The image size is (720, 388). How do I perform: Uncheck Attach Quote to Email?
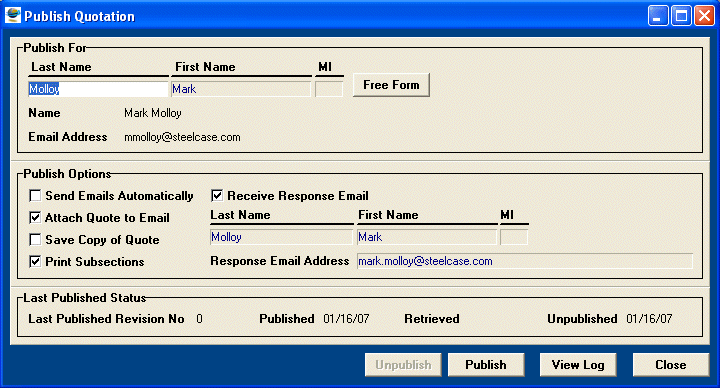[x=35, y=218]
